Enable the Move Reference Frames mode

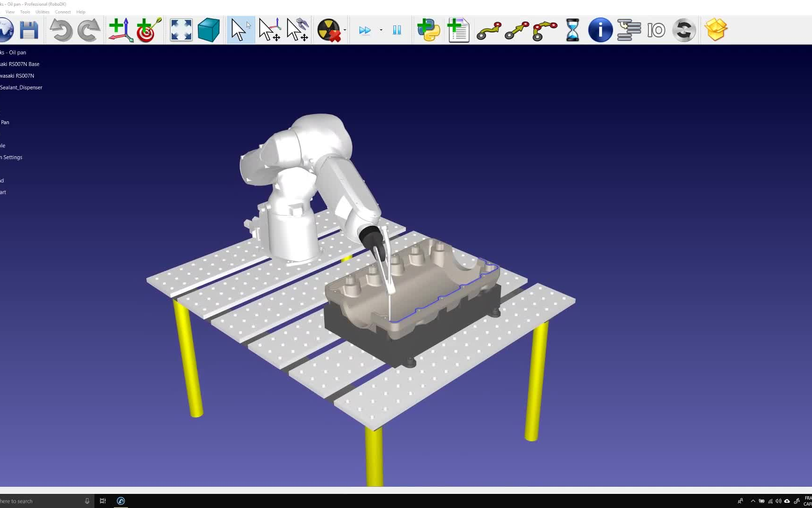tap(269, 30)
